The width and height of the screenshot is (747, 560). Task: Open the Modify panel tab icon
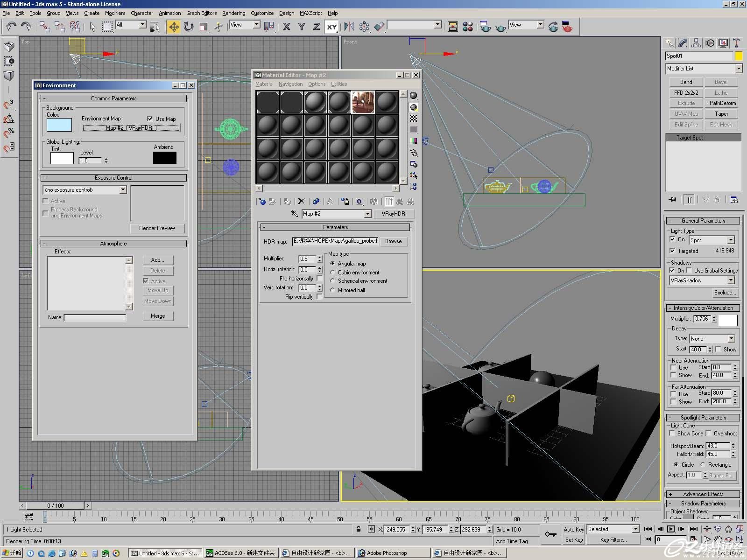tap(683, 43)
